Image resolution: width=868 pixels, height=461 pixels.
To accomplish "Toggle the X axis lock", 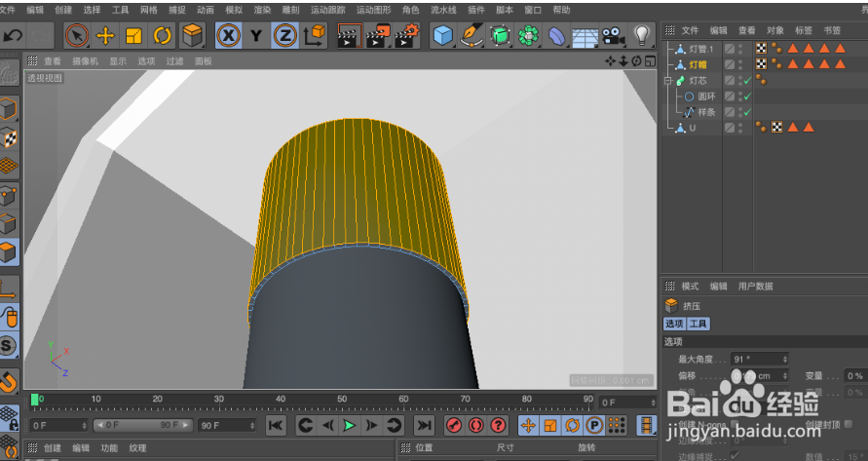I will coord(228,36).
